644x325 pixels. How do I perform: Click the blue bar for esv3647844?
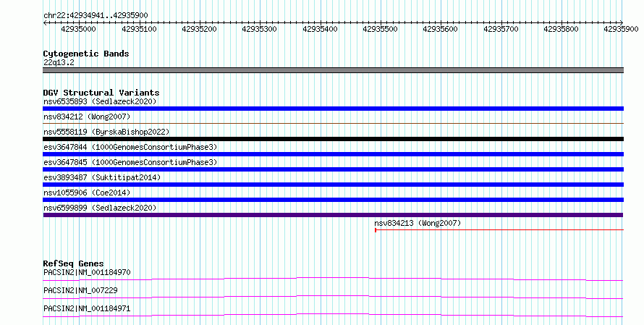pos(333,154)
